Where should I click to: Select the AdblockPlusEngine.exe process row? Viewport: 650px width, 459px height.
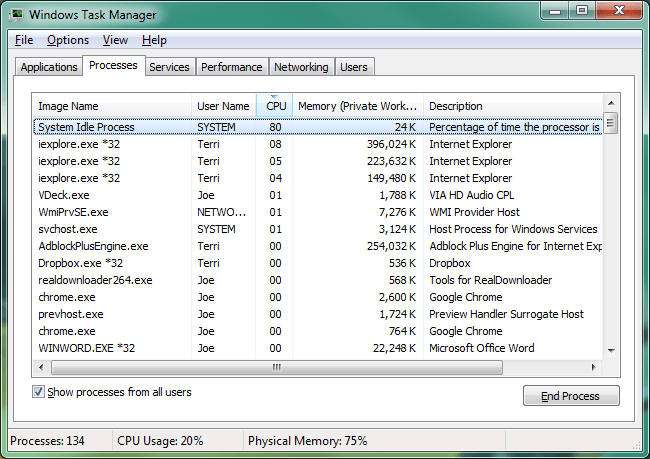click(x=318, y=246)
